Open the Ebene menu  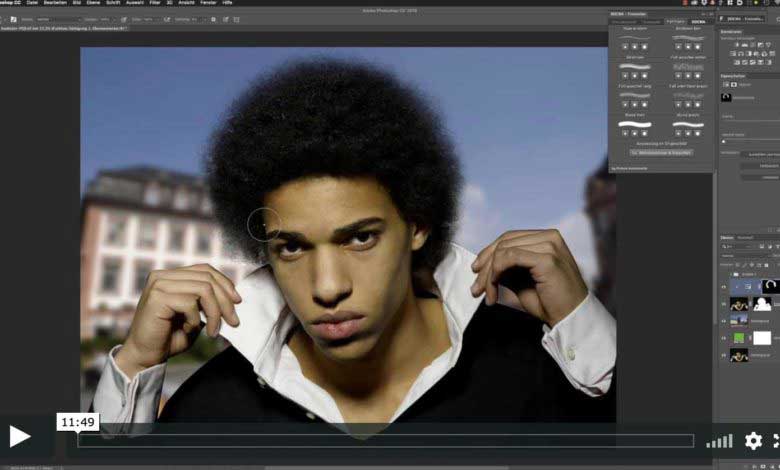click(93, 2)
